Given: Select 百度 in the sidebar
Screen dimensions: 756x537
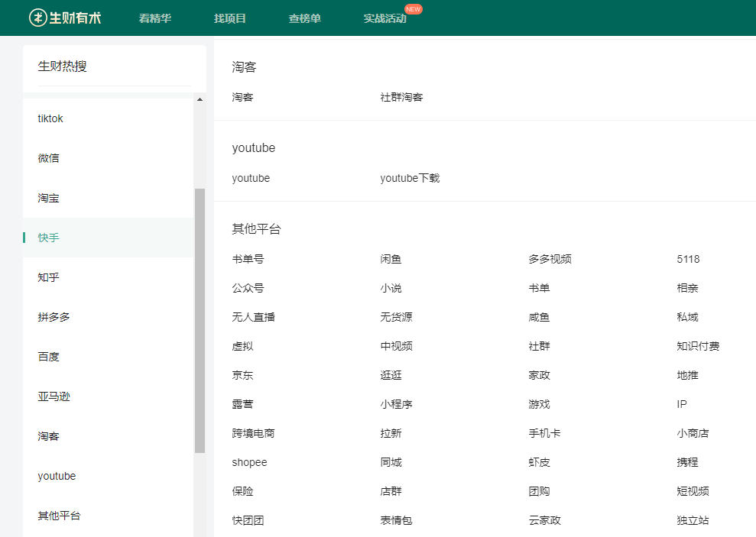Looking at the screenshot, I should pyautogui.click(x=109, y=357).
